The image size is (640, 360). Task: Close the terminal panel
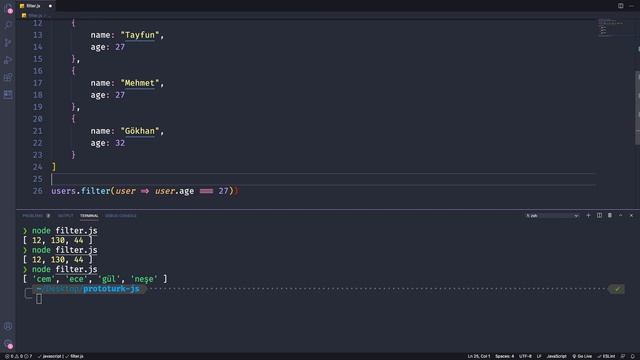click(631, 216)
